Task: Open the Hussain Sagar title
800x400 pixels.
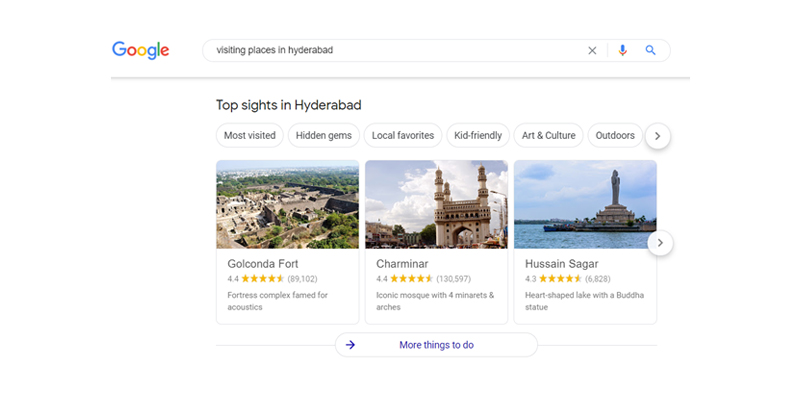Action: (562, 264)
